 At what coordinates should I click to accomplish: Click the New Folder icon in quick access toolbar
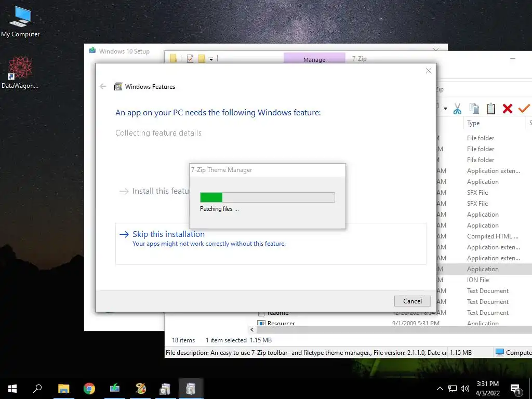202,59
